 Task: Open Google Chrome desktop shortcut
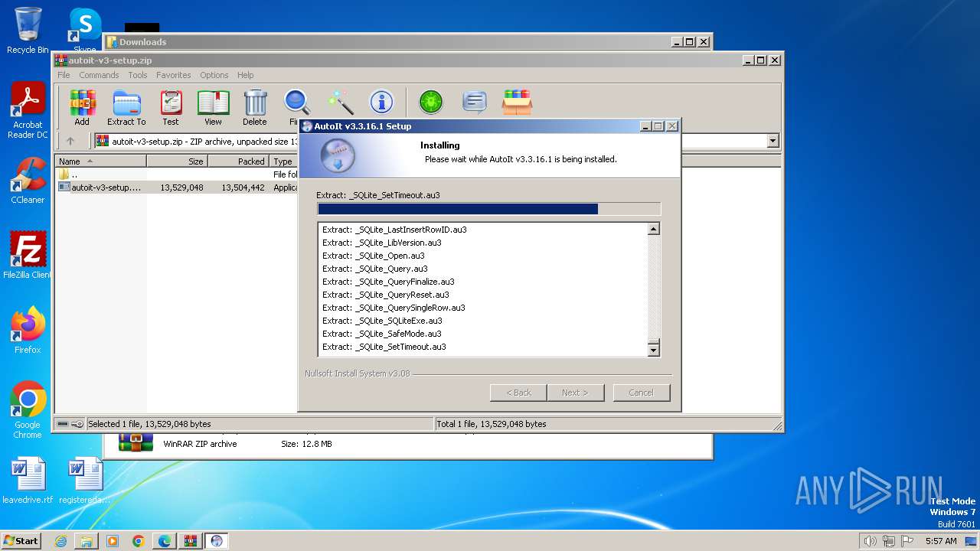[x=28, y=409]
